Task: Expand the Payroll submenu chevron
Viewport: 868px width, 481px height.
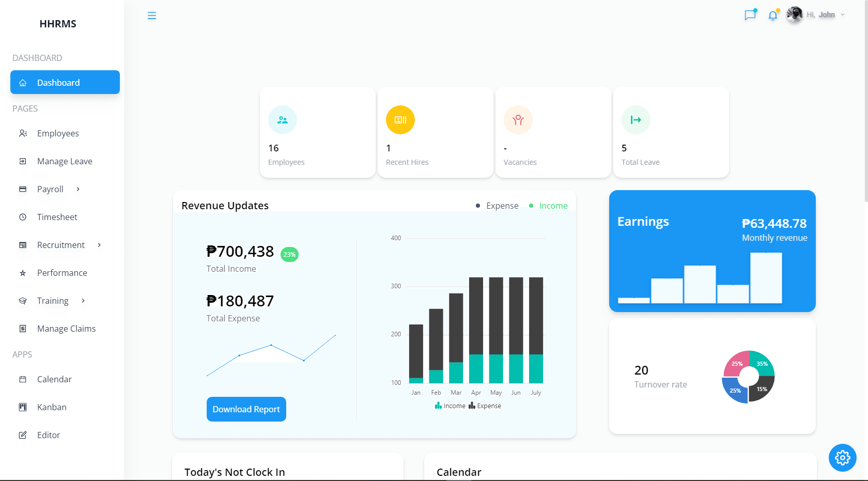Action: pos(78,189)
